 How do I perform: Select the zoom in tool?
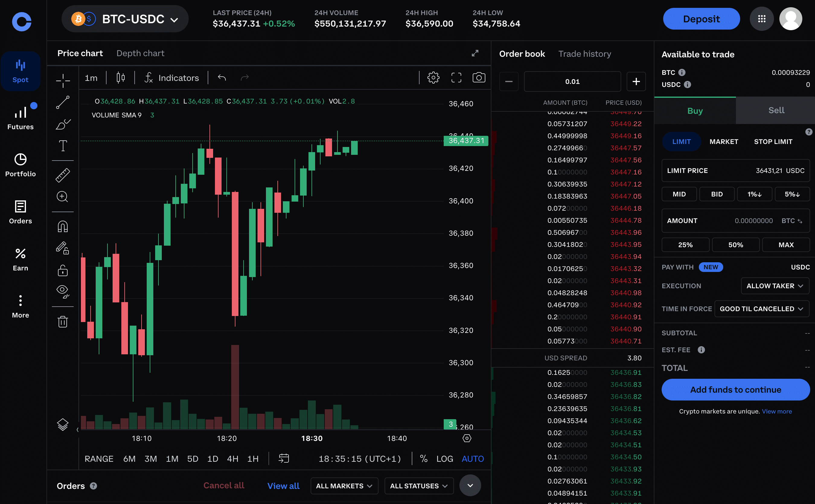(63, 197)
